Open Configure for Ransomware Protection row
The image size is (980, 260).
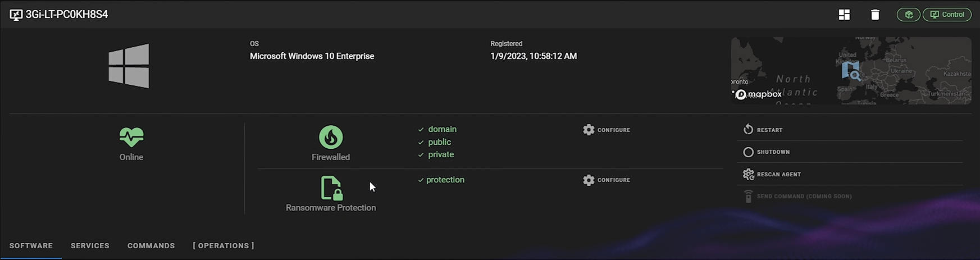(607, 180)
